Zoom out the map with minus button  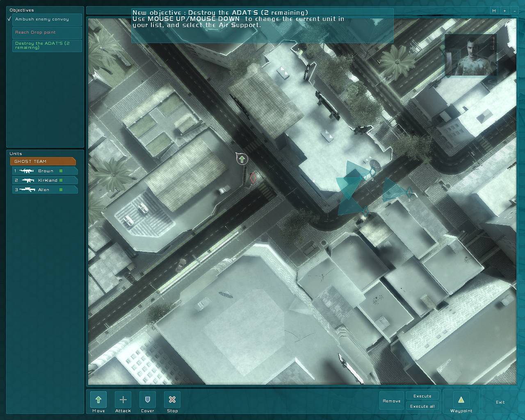514,11
